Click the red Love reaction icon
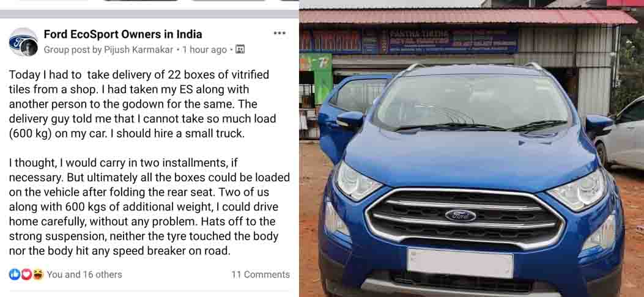Image resolution: width=644 pixels, height=297 pixels. click(x=26, y=274)
